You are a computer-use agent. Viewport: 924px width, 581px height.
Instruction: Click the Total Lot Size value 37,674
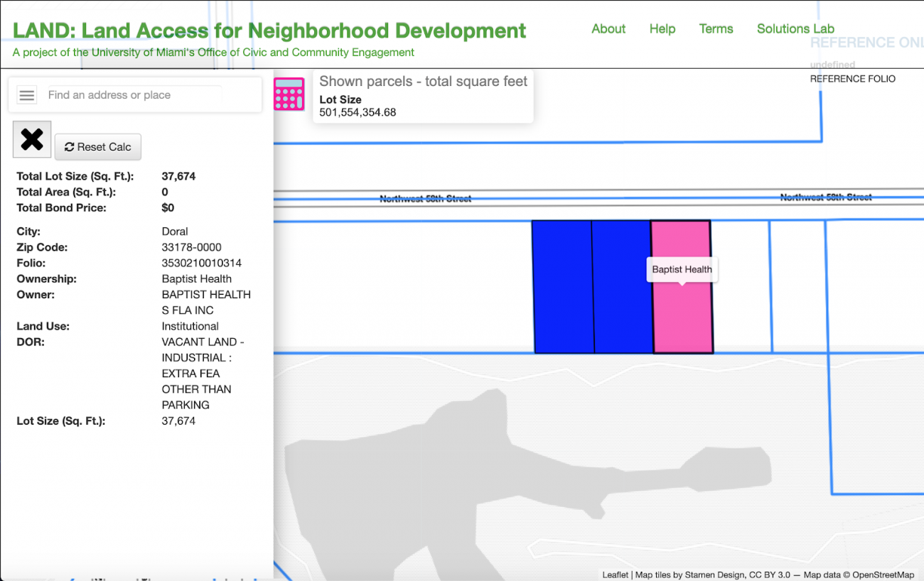click(x=178, y=176)
